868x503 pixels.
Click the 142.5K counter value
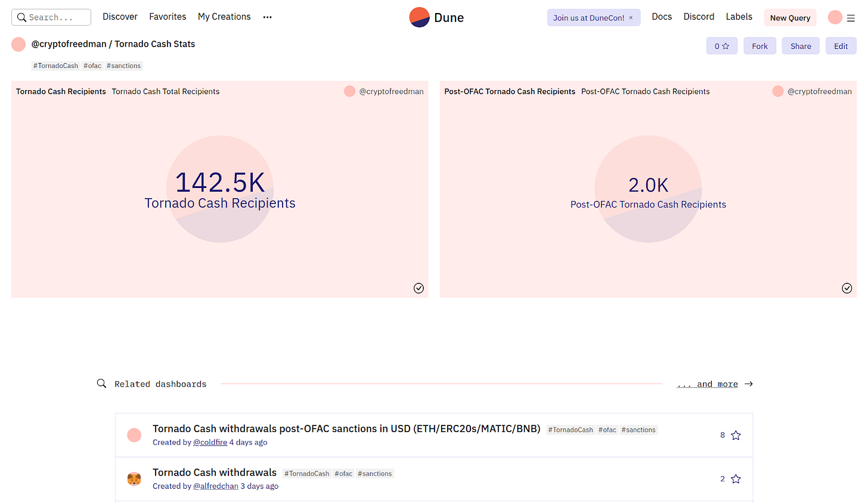point(220,183)
